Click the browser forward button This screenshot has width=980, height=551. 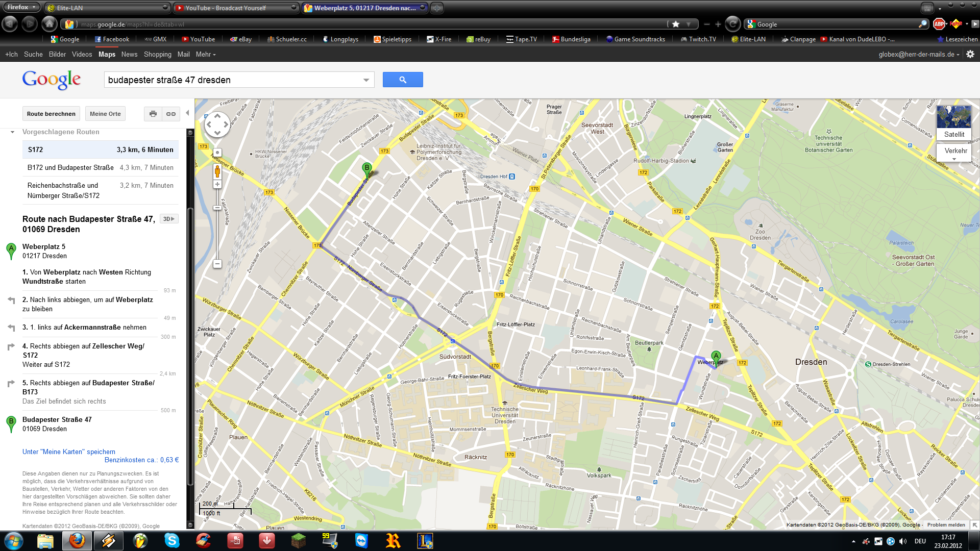pyautogui.click(x=30, y=23)
